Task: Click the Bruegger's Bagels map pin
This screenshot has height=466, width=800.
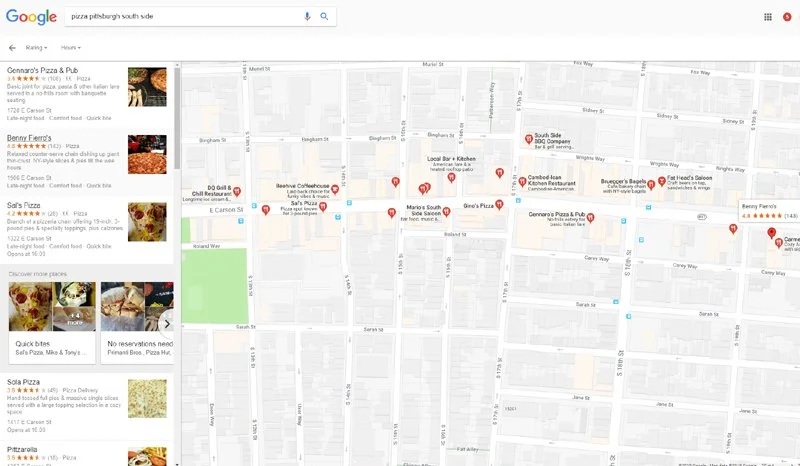Action: [x=651, y=185]
